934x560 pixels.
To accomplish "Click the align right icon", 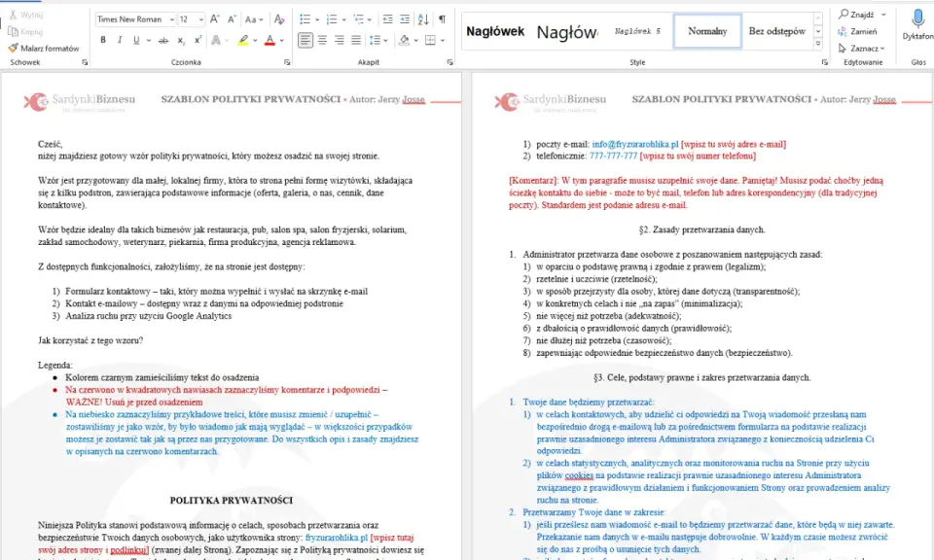I will (x=339, y=40).
